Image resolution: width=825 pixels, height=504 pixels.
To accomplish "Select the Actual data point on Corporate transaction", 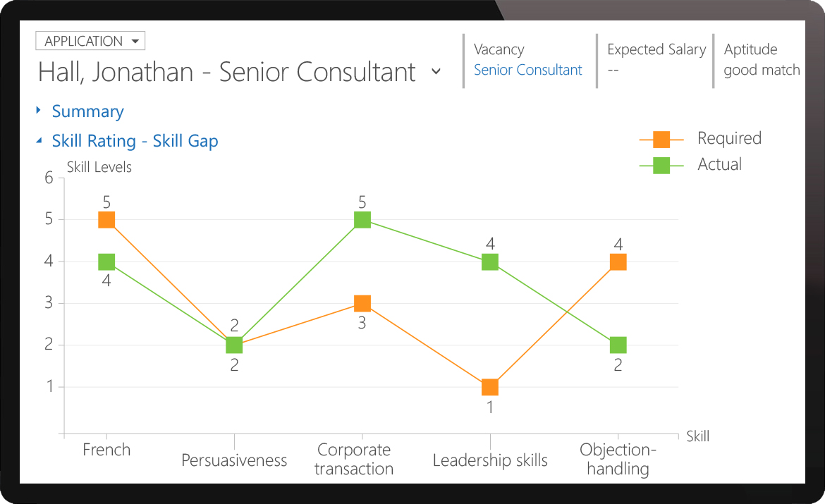I will click(361, 219).
